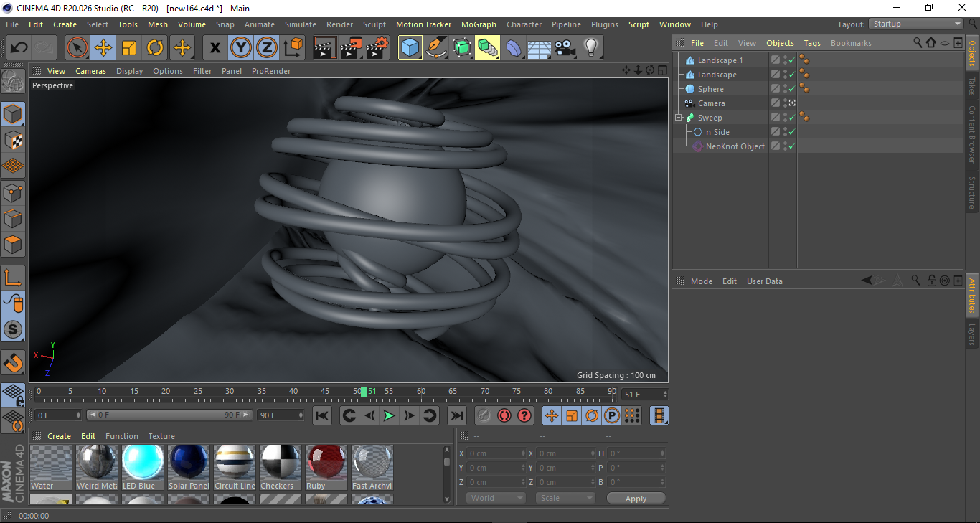Open viewport ProRender menu
Screen dimensions: 980x523
tap(271, 71)
